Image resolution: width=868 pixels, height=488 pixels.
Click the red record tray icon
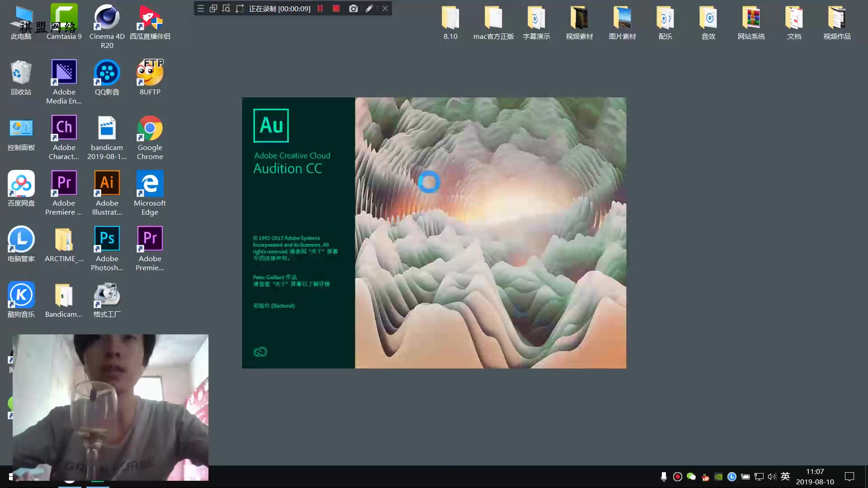(677, 476)
